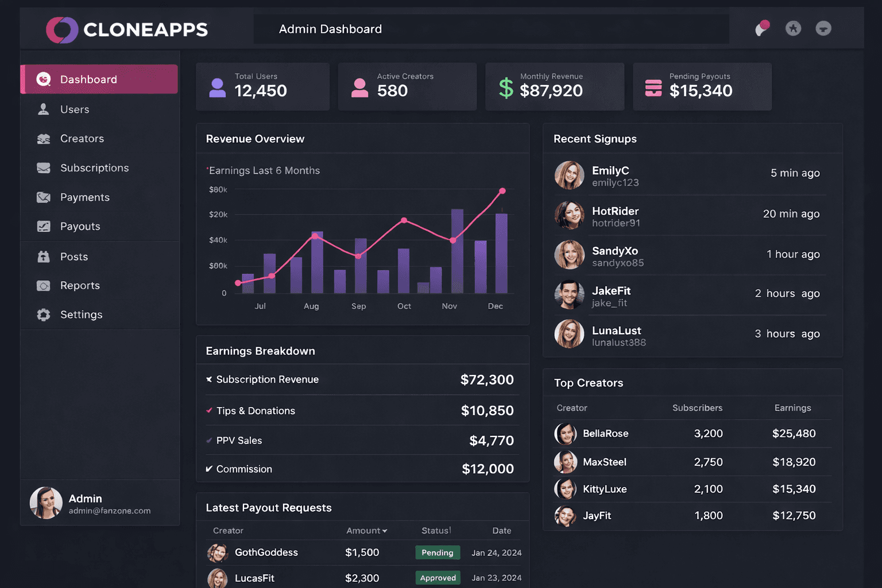
Task: Click the Subscriptions sidebar icon
Action: 44,168
